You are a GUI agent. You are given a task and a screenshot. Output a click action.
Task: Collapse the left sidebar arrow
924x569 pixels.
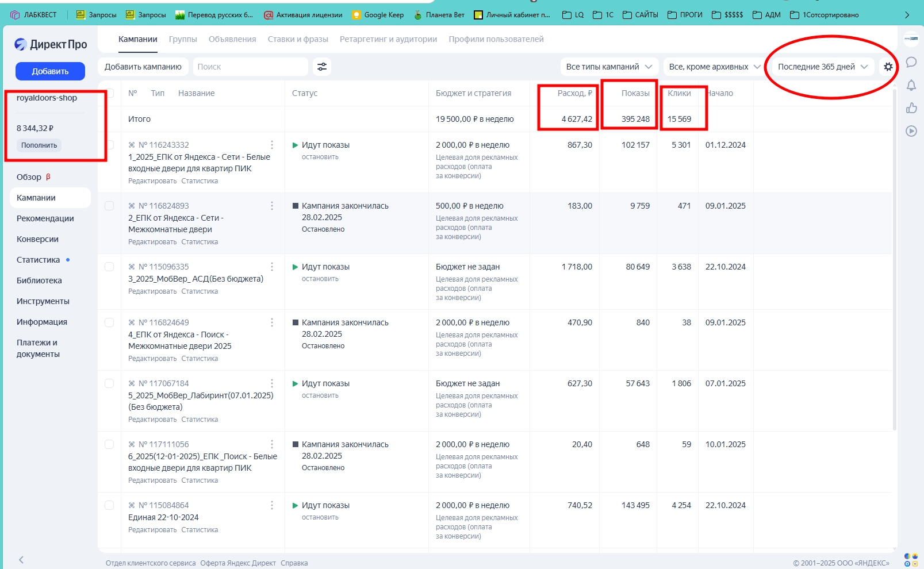click(21, 560)
